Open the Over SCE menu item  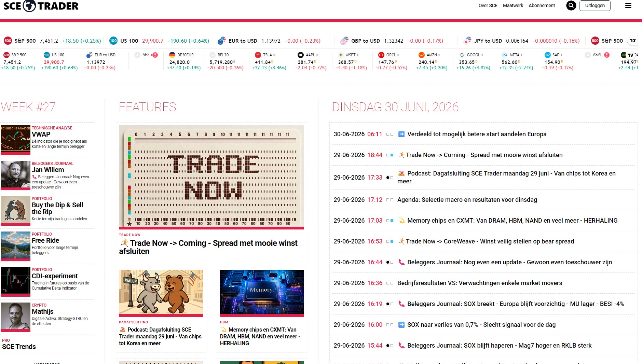click(x=488, y=5)
